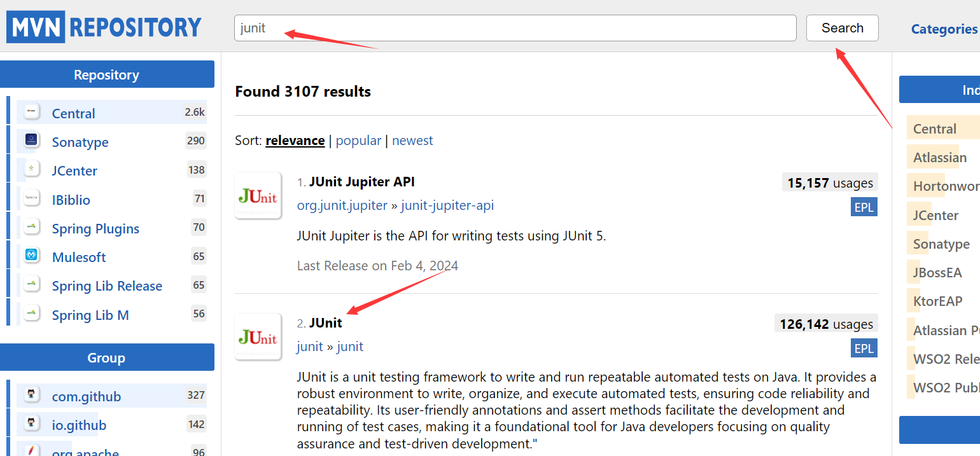Open the Categories menu
Screen dimensions: 980x456
coord(944,29)
